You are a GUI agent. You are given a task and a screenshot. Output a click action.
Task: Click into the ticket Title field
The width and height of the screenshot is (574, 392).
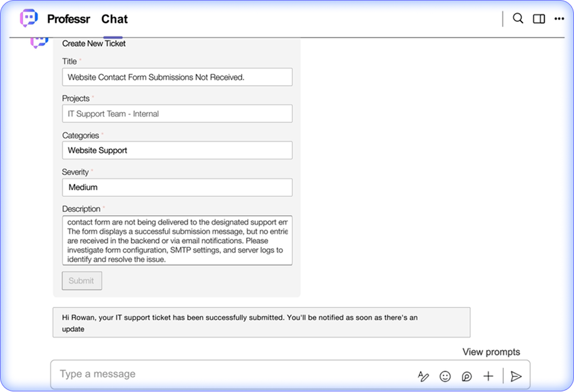177,77
